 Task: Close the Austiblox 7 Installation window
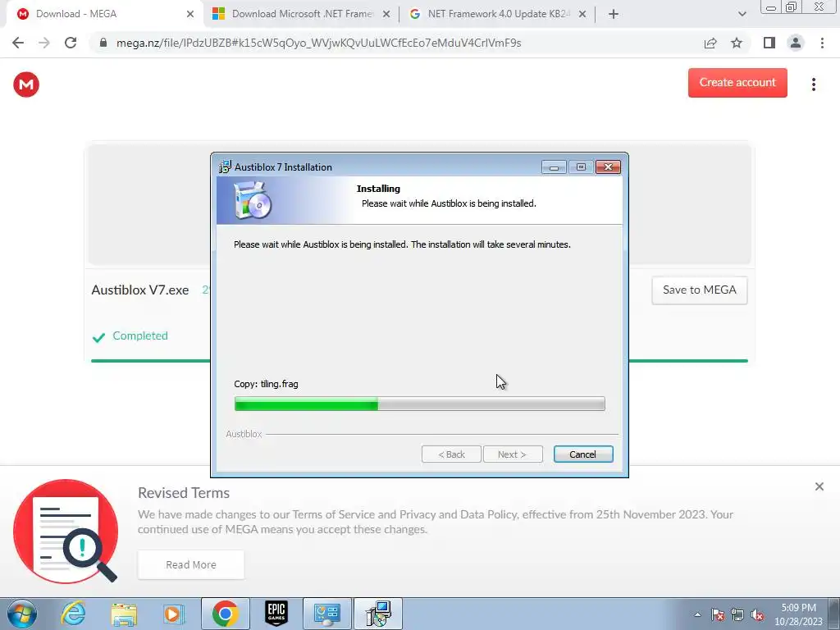pos(608,167)
